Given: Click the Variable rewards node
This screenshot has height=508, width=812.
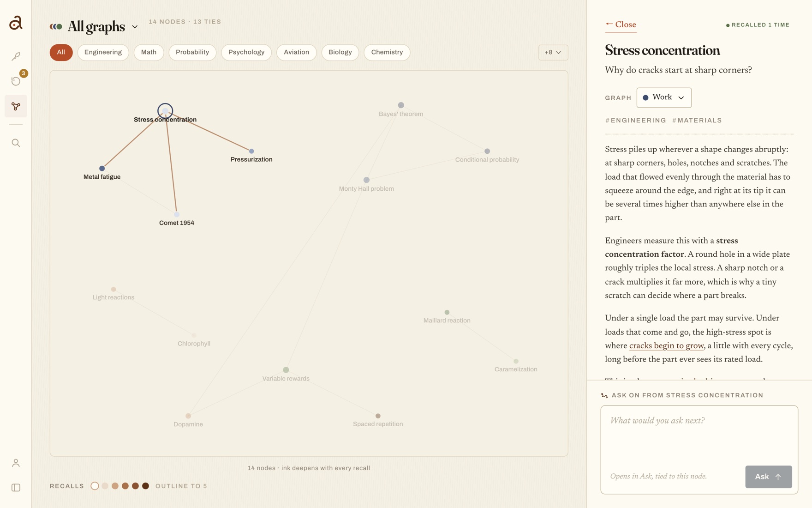Looking at the screenshot, I should coord(286,370).
